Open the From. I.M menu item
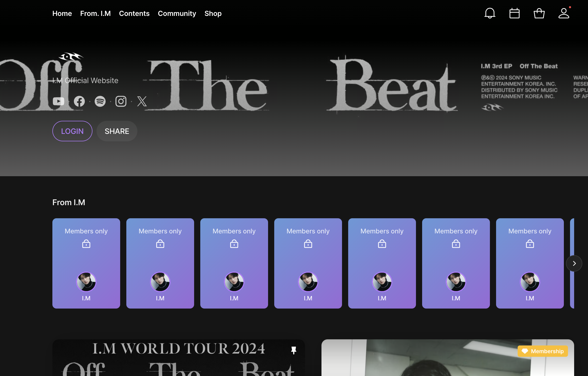Screen dimensions: 588x376 point(95,13)
